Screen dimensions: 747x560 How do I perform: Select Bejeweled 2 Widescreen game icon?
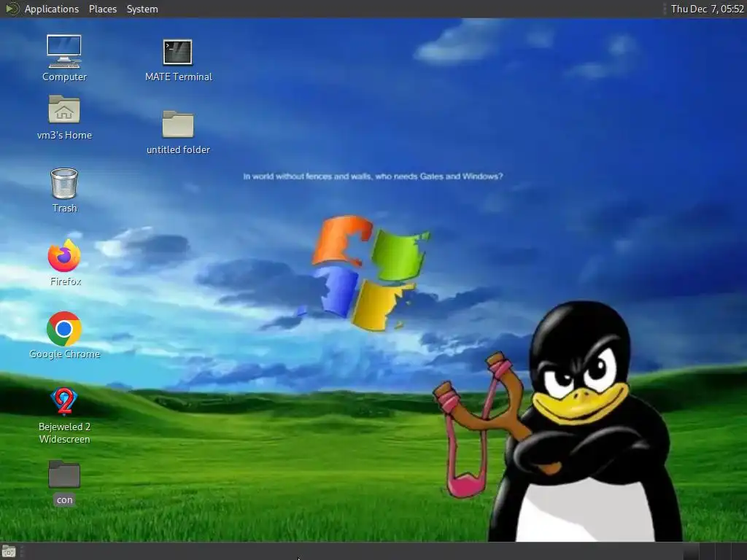64,415
